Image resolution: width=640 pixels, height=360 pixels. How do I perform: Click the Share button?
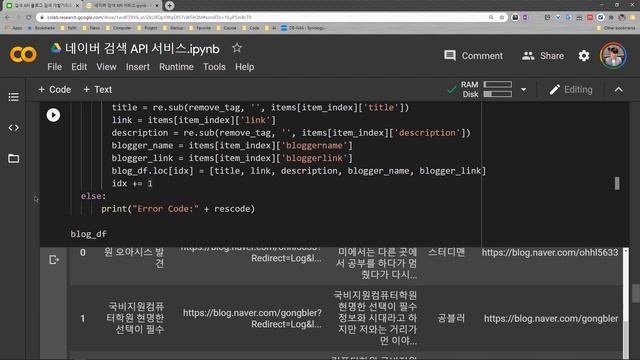(x=543, y=56)
